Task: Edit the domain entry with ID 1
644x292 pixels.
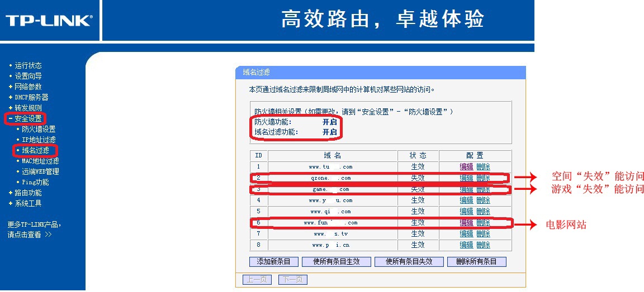Action: pyautogui.click(x=466, y=167)
